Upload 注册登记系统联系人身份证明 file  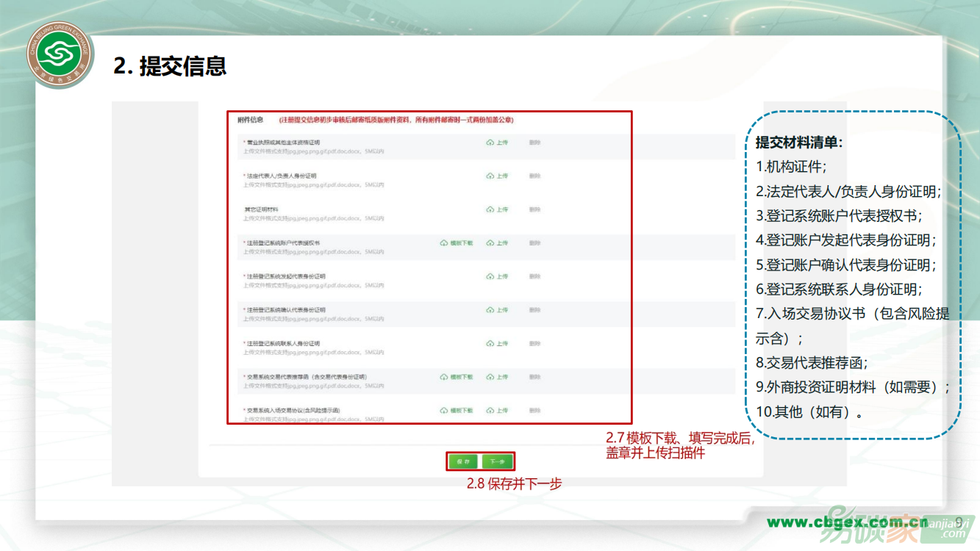[498, 344]
